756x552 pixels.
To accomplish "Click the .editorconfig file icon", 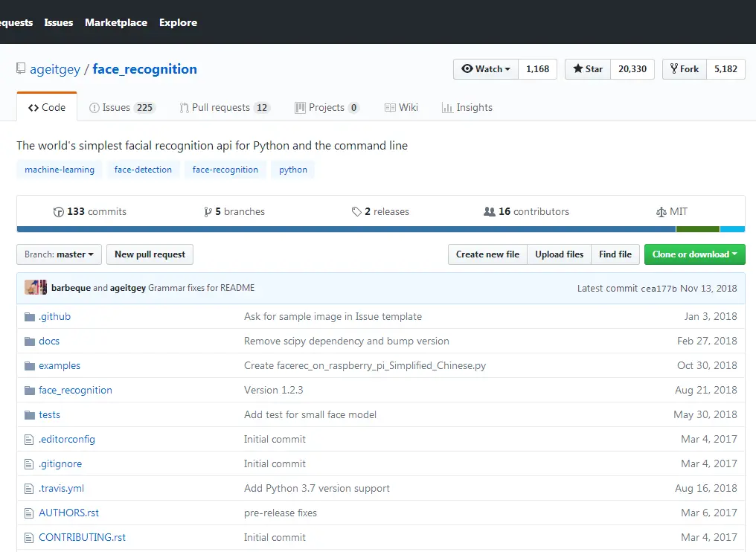I will pos(30,440).
